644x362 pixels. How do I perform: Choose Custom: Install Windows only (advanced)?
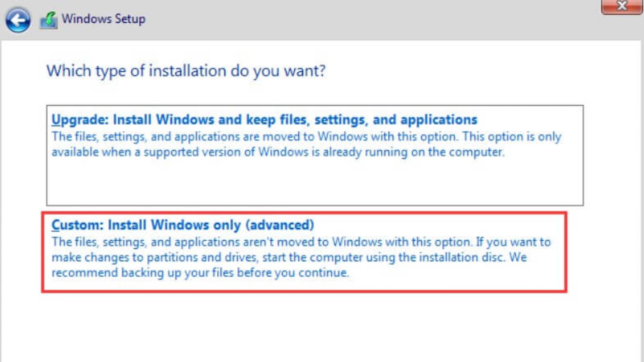pyautogui.click(x=182, y=225)
